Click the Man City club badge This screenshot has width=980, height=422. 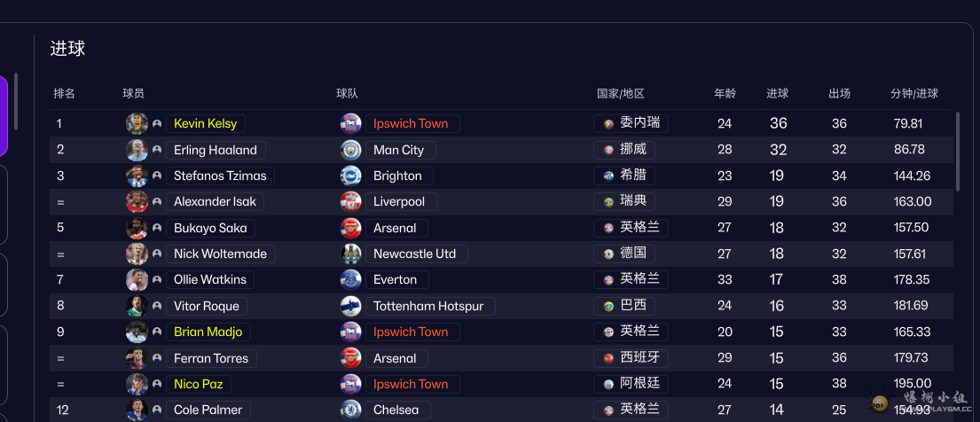pyautogui.click(x=350, y=150)
